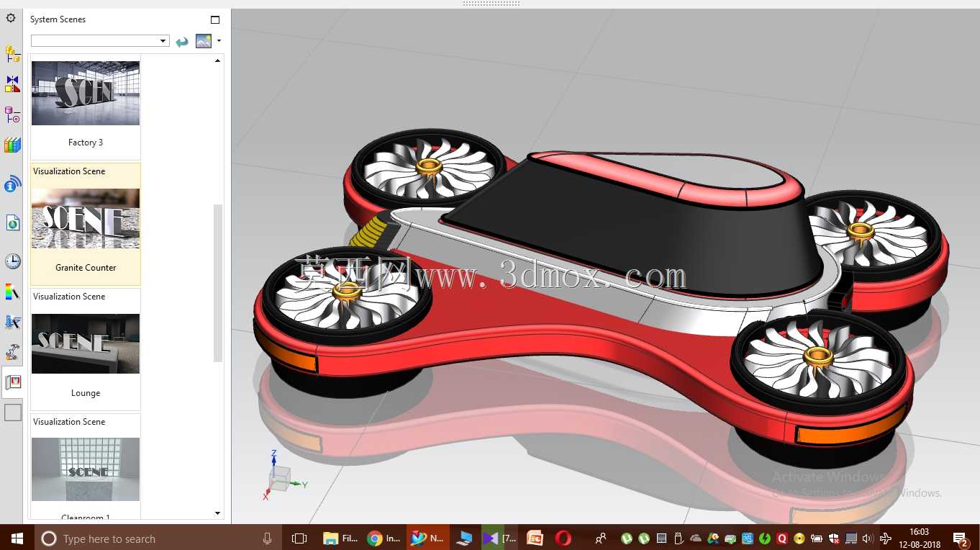Click the scenes list scroll up arrow
The height and width of the screenshot is (550, 980).
218,61
